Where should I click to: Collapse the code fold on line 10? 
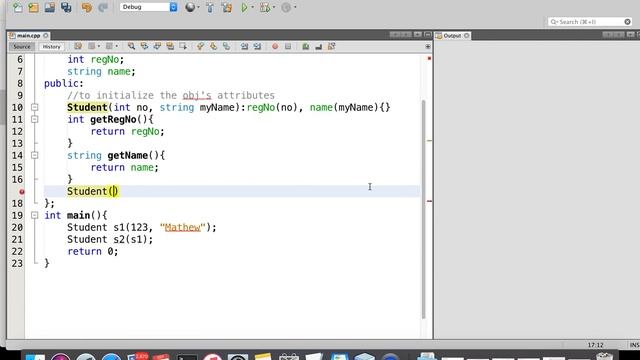pyautogui.click(x=35, y=107)
